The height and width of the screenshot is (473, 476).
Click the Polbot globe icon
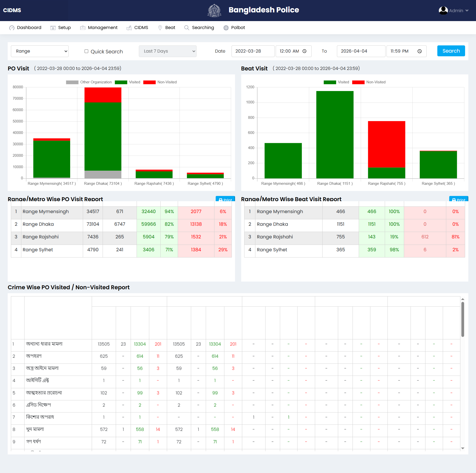coord(226,28)
